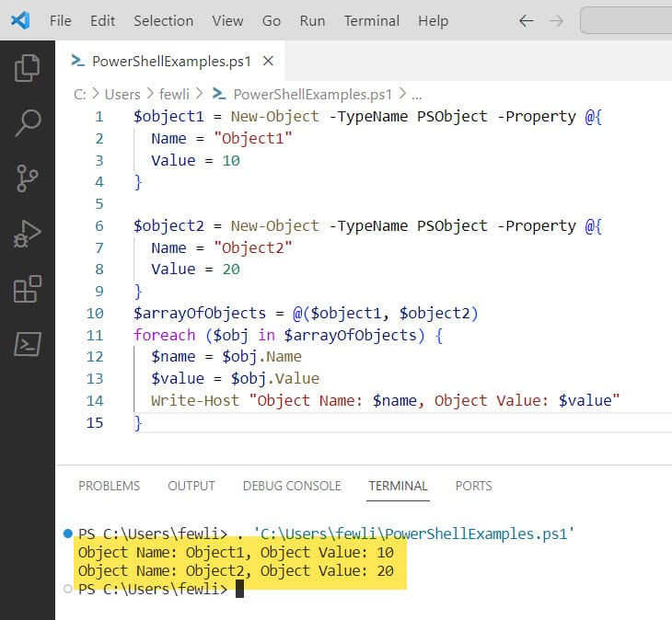Click the closing brace on line 15
Viewport: 672px width, 620px height.
click(x=137, y=423)
